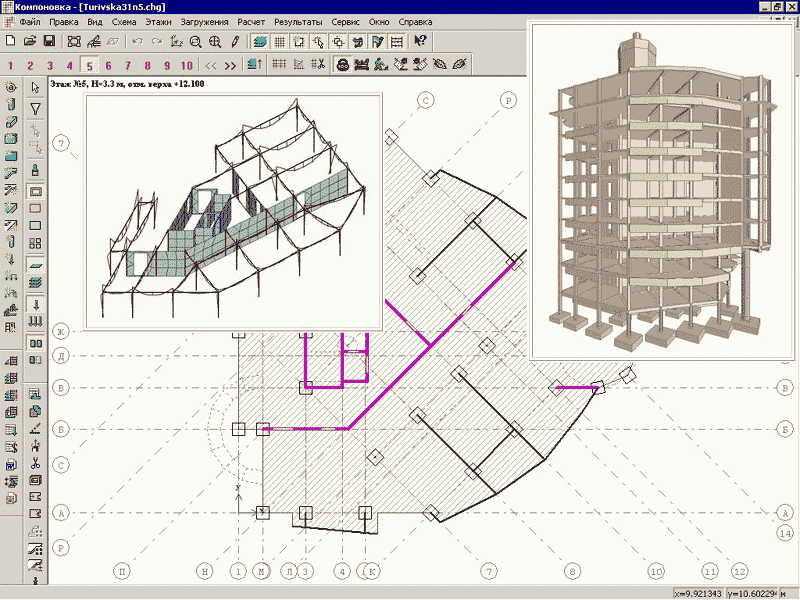Image resolution: width=800 pixels, height=600 pixels.
Task: Save the project with the floppy disk icon
Action: pyautogui.click(x=48, y=42)
